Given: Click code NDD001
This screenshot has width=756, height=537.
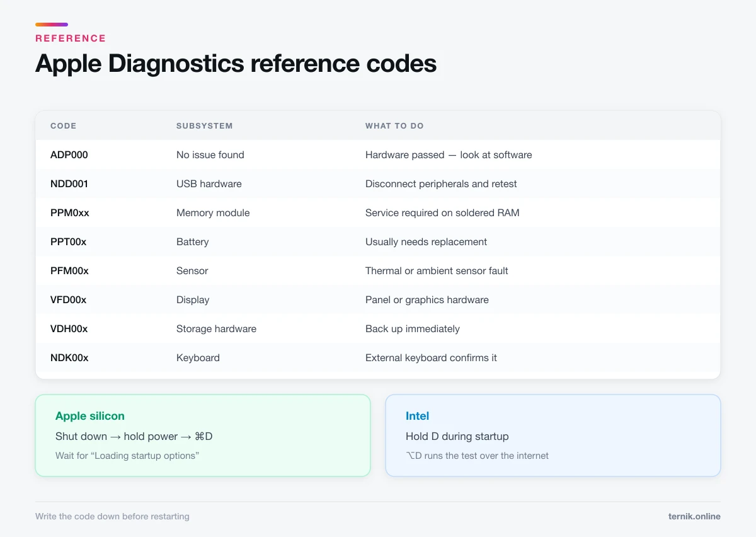Looking at the screenshot, I should [69, 184].
